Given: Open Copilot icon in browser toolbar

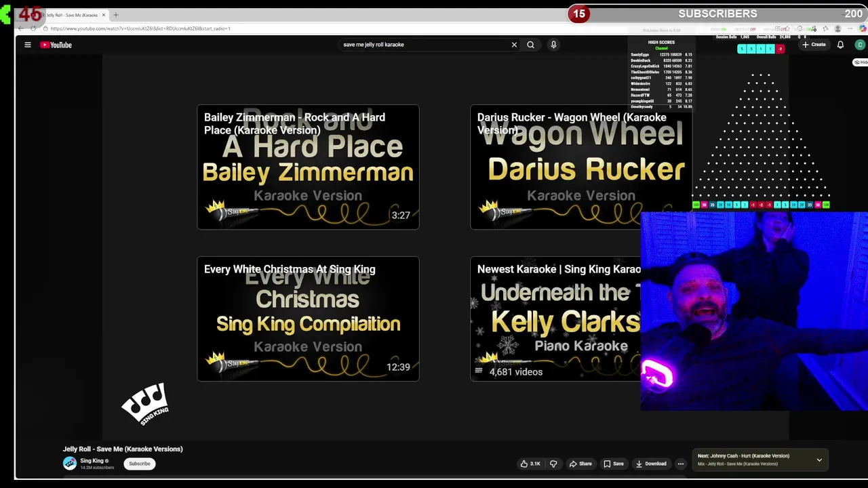Looking at the screenshot, I should pos(862,28).
